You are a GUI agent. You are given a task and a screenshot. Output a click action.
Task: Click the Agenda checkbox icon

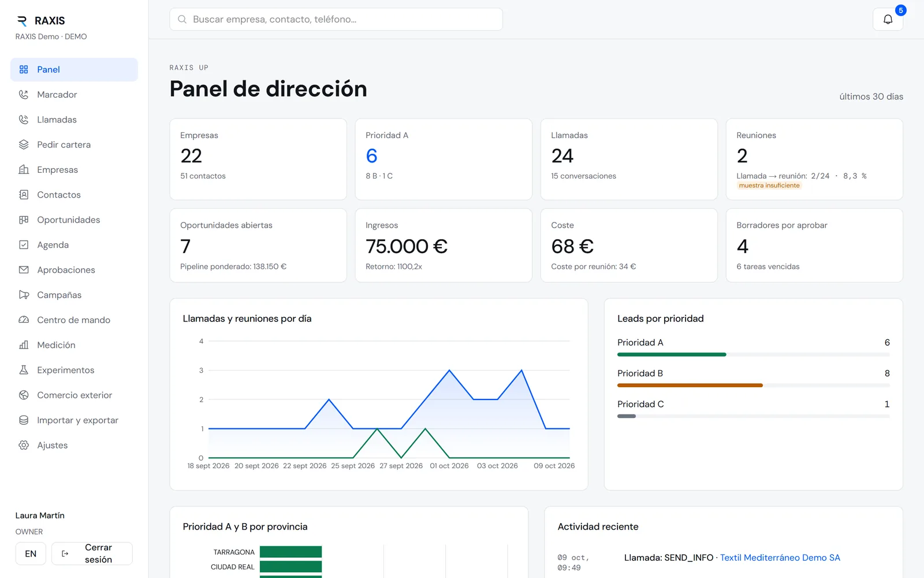click(x=24, y=244)
